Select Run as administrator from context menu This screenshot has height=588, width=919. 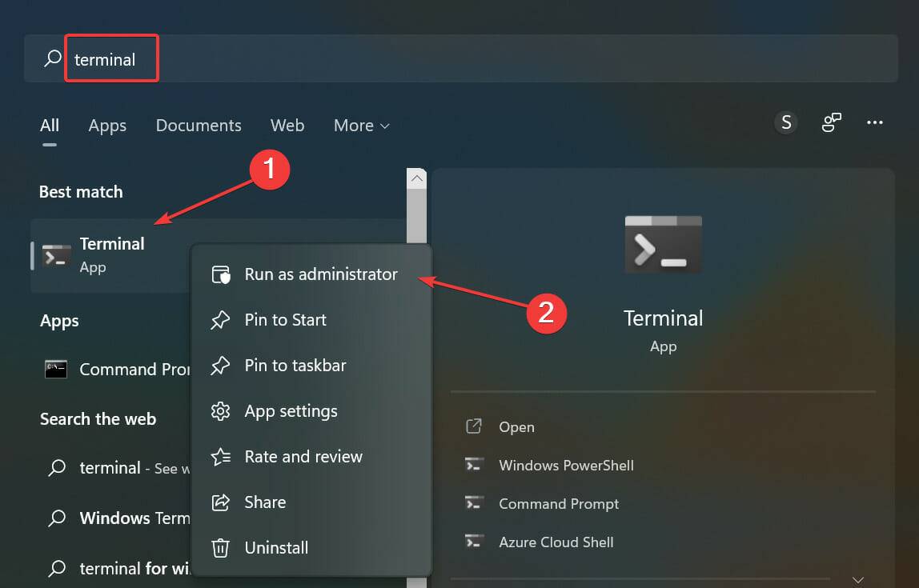click(320, 274)
